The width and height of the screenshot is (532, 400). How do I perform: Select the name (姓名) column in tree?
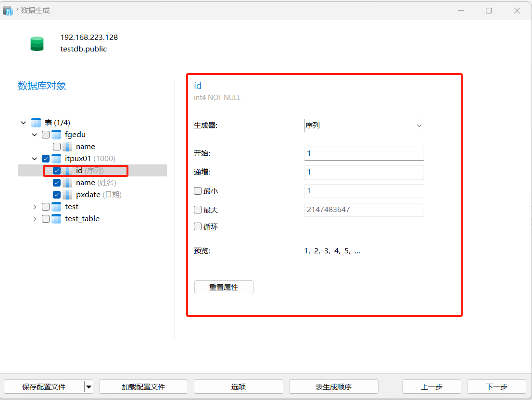86,183
